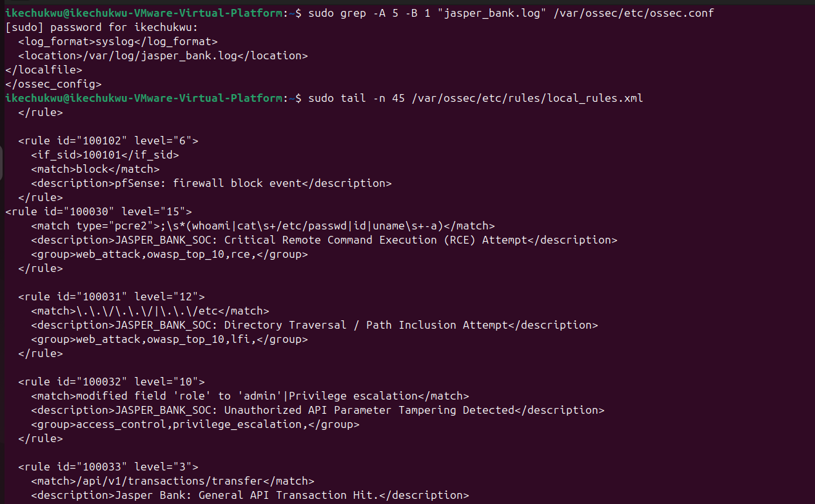Click the sudo grep command line text
This screenshot has height=504, width=815.
pos(511,13)
